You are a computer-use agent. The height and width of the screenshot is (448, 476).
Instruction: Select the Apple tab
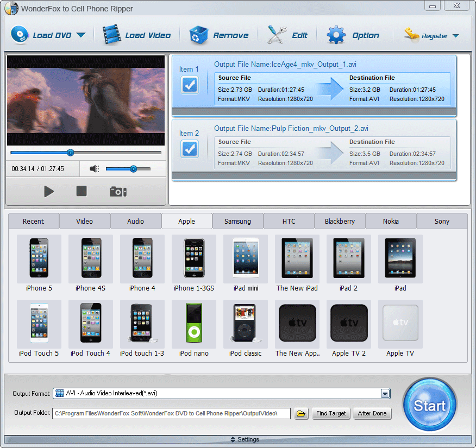(187, 221)
